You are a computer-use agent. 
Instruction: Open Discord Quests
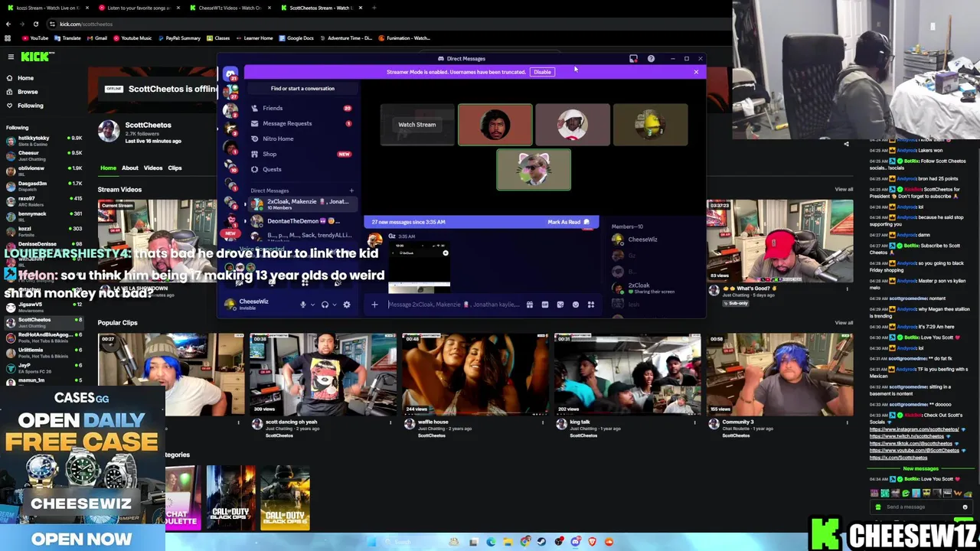302,169
